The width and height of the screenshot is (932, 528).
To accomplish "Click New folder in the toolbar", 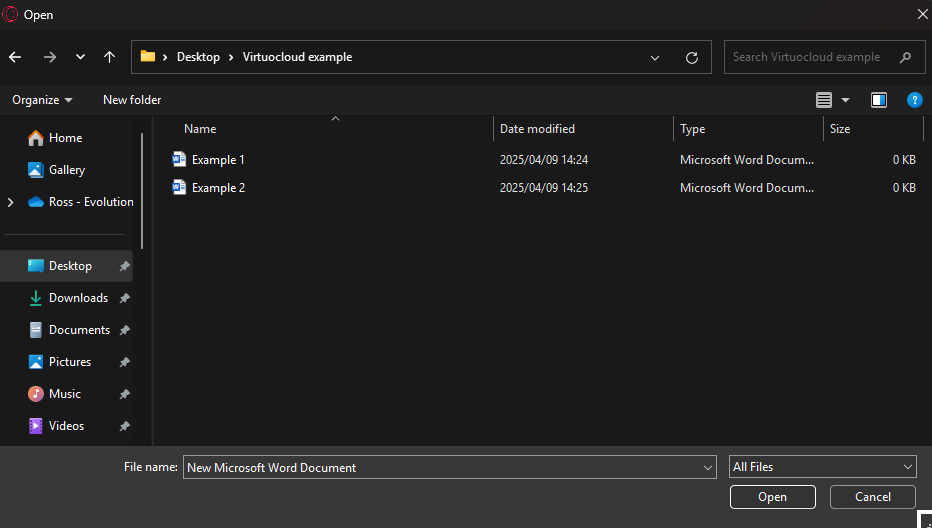I will coord(132,100).
